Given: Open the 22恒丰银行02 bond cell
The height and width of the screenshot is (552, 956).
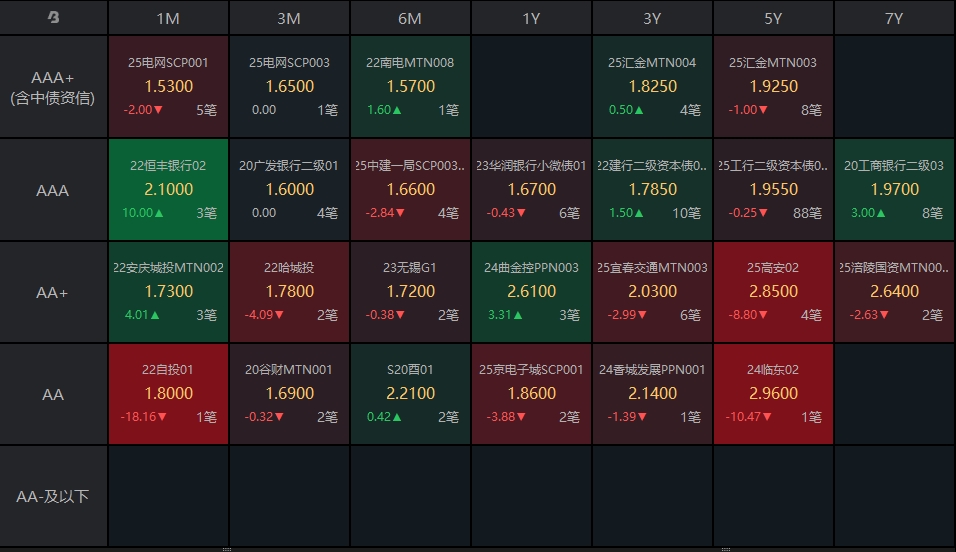Looking at the screenshot, I should click(x=168, y=190).
